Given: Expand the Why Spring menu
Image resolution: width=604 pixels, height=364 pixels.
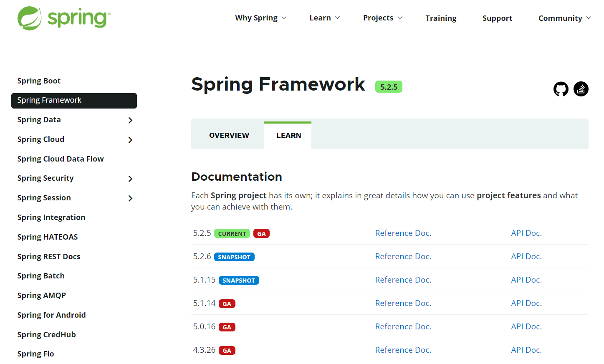Looking at the screenshot, I should [x=261, y=18].
